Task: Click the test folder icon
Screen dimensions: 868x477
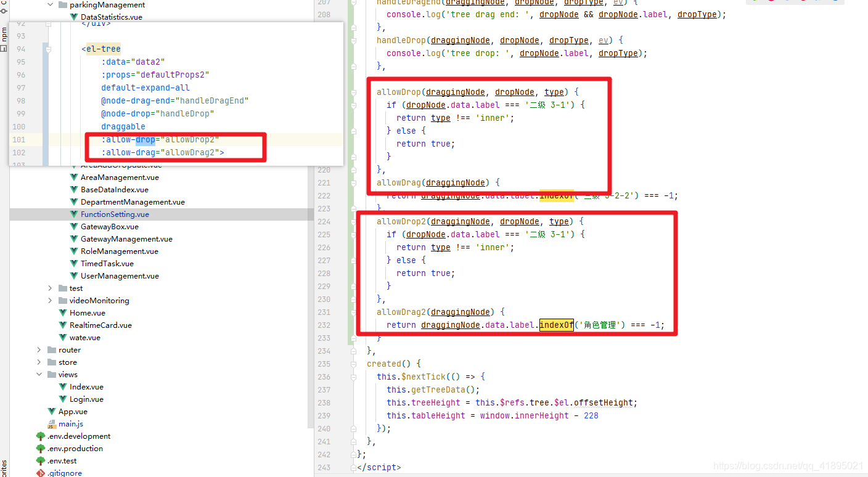Action: [x=62, y=288]
